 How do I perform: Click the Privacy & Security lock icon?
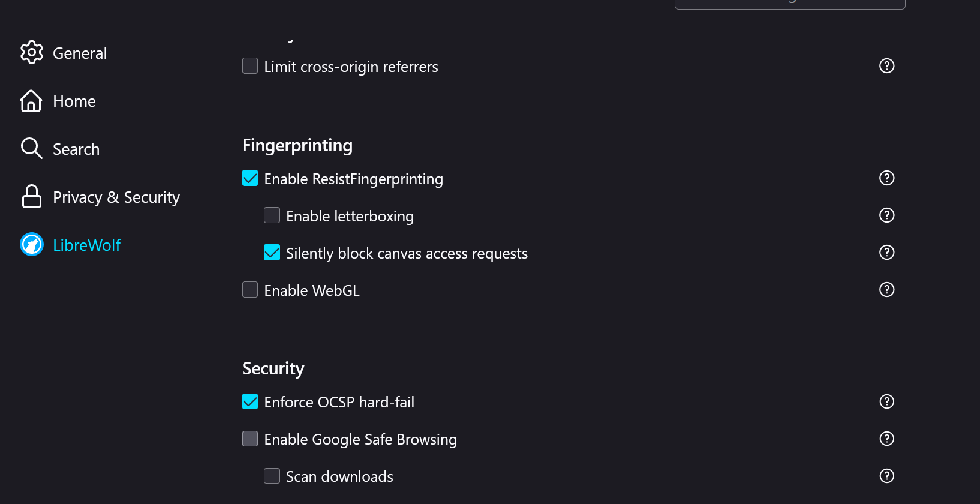(32, 197)
